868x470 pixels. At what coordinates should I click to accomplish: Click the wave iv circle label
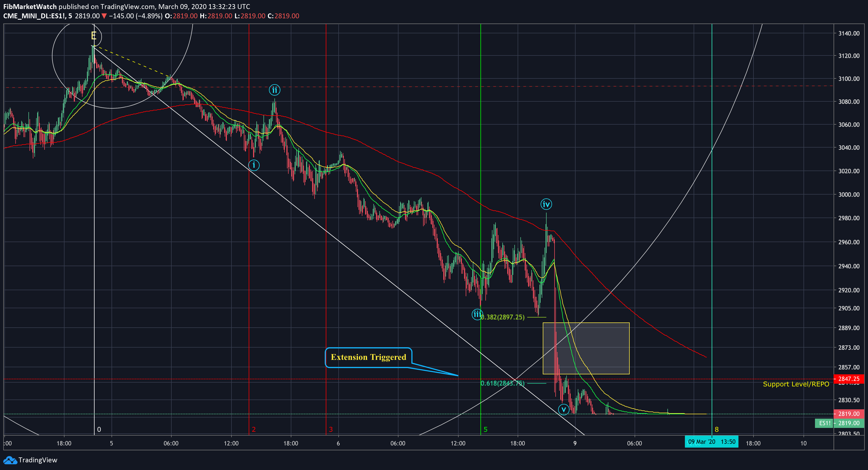546,204
